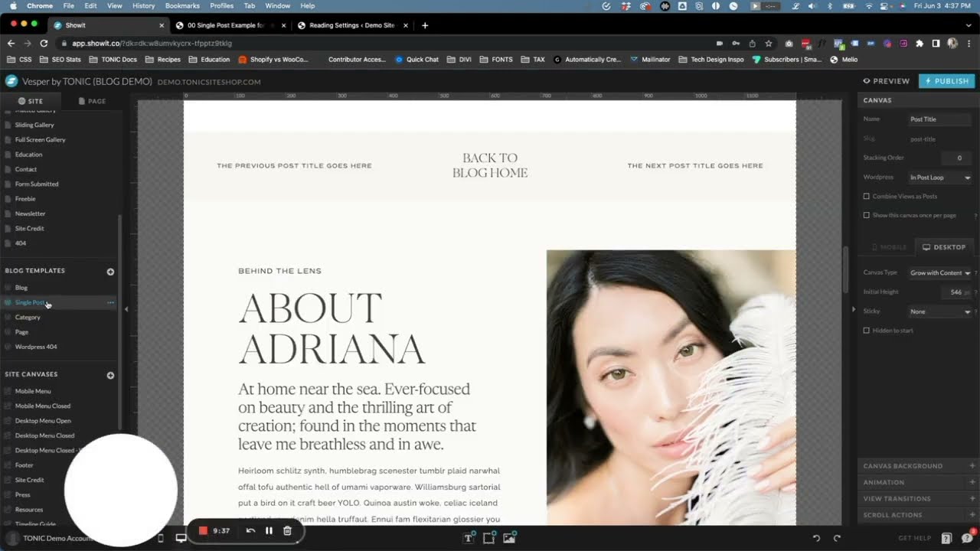Viewport: 980px width, 551px height.
Task: Click the Preview button
Action: click(887, 81)
